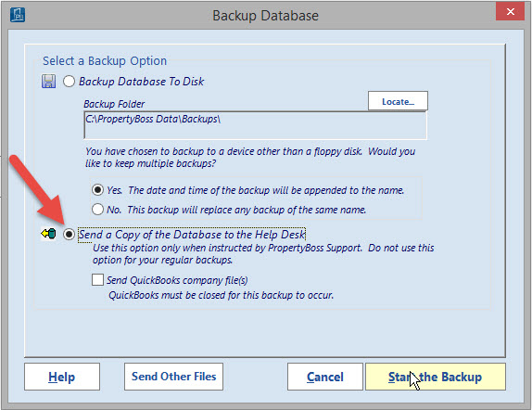Viewport: 532px width, 410px height.
Task: Click into the Backup Folder path field
Action: pos(255,125)
